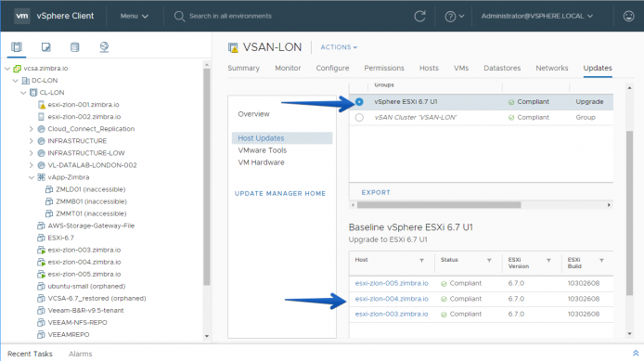Image resolution: width=644 pixels, height=361 pixels.
Task: Expand the INFRASTRUCTURE-LOW resource pool
Action: coord(32,153)
